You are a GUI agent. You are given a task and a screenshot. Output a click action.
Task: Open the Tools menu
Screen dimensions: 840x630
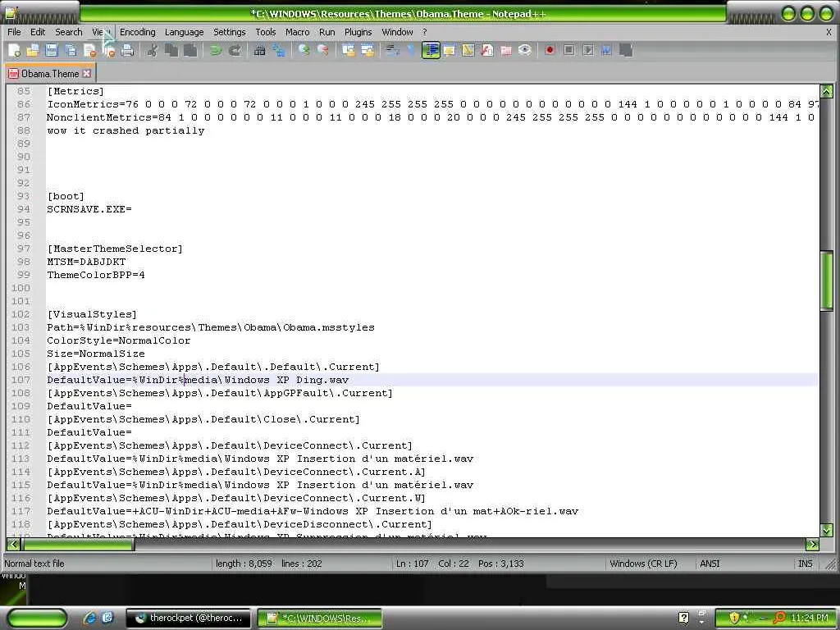265,32
